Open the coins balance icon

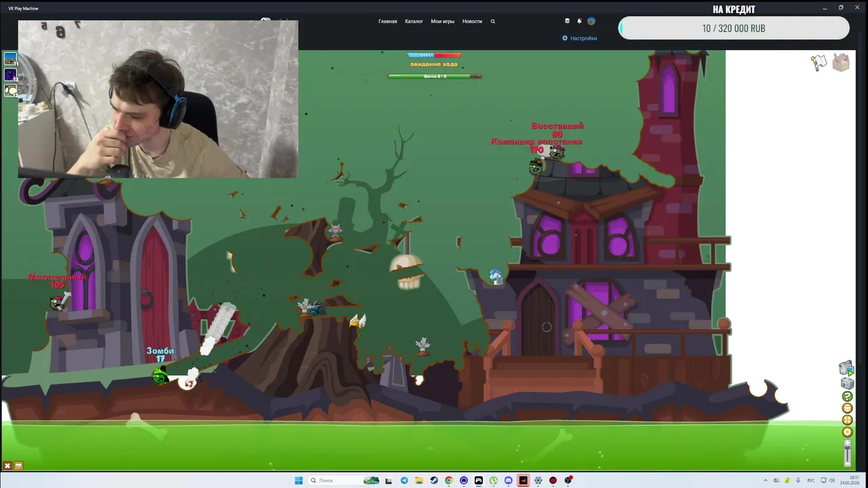[x=567, y=21]
